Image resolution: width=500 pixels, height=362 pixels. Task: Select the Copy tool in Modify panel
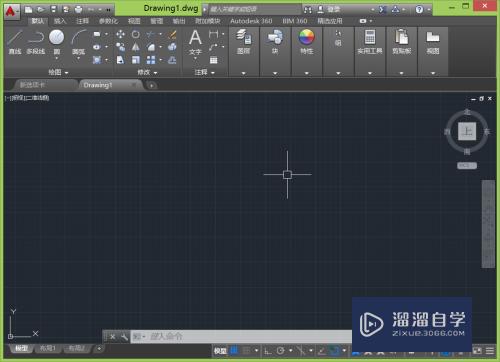click(120, 47)
